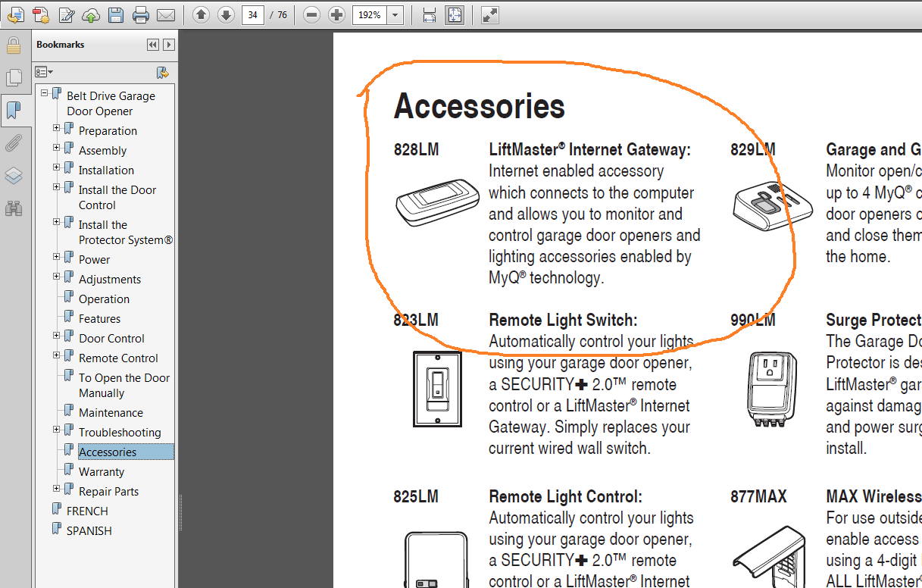The image size is (922, 588).
Task: Go to the Maintenance bookmark
Action: pos(111,413)
